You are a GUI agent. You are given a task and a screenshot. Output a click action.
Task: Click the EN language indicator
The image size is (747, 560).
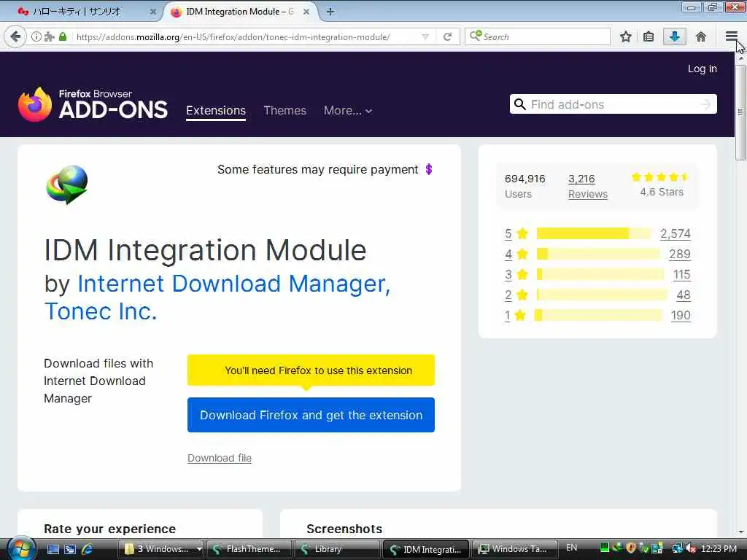tap(572, 548)
